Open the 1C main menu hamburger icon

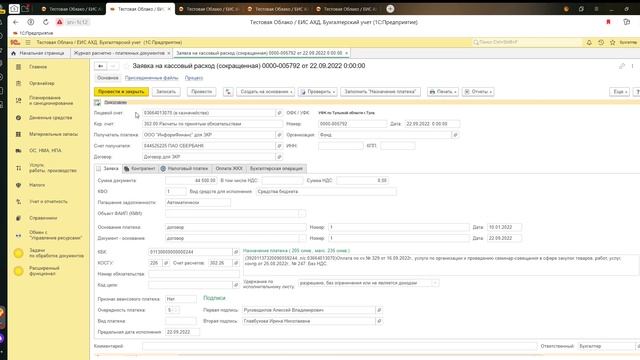[x=28, y=42]
